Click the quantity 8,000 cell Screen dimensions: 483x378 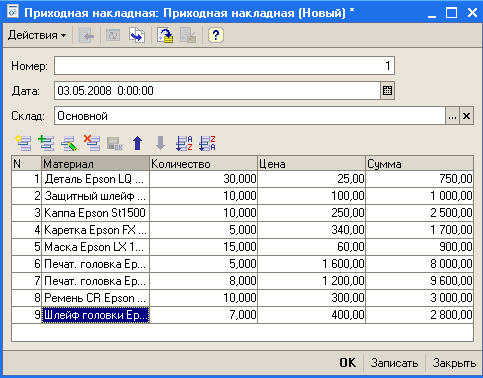click(203, 281)
